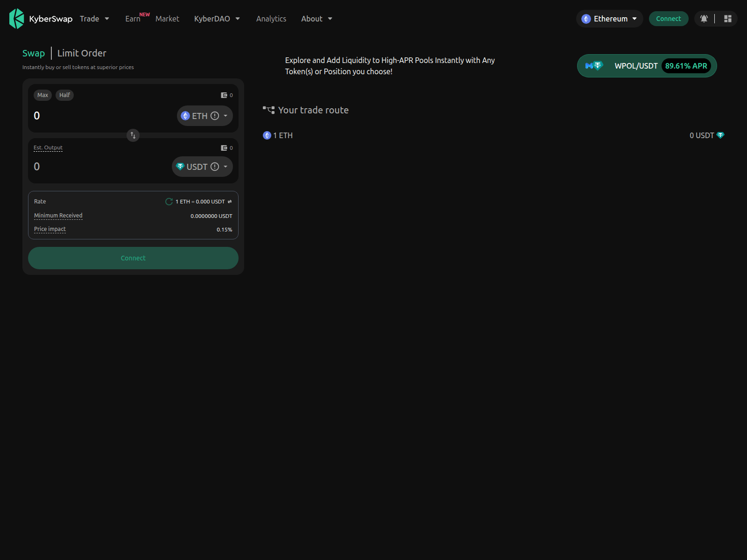Click the 89.61% APR badge

tap(686, 66)
